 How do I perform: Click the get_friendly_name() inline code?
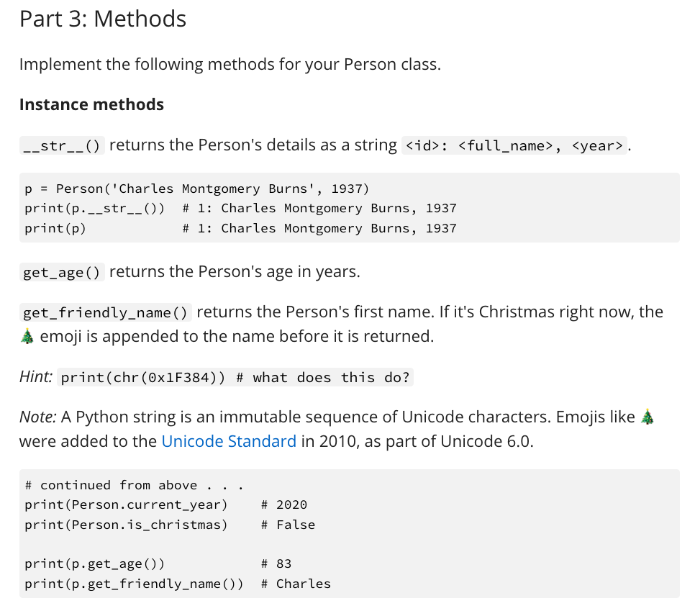click(106, 312)
